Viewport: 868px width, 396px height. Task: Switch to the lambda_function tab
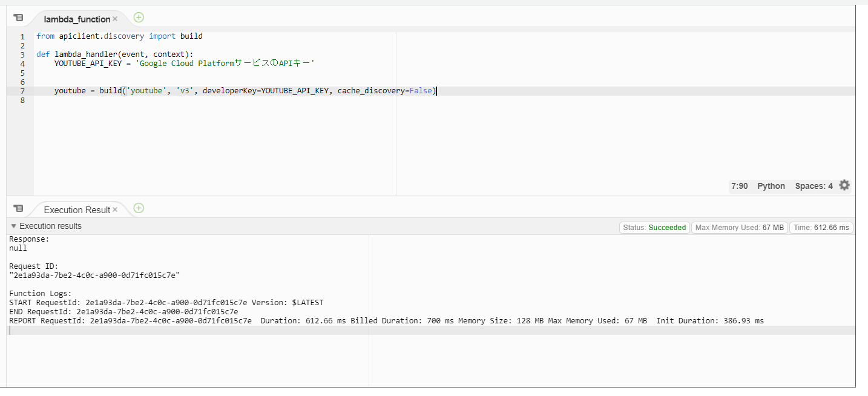point(77,19)
